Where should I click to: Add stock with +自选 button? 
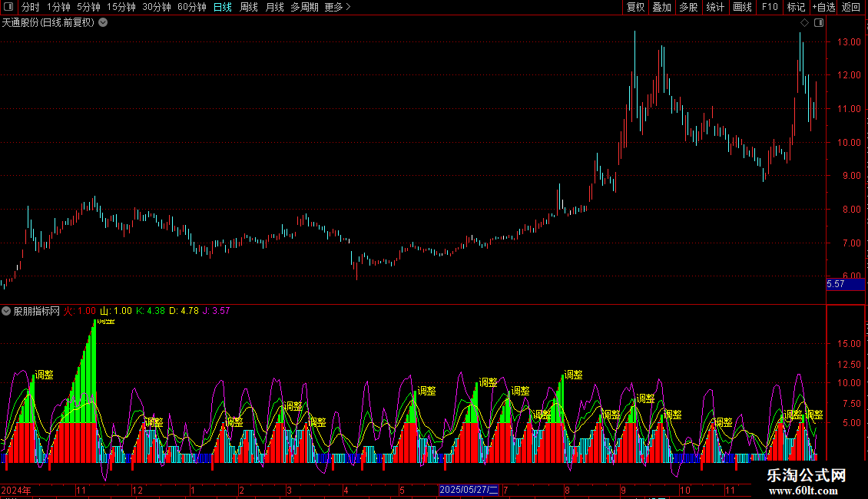pos(823,7)
